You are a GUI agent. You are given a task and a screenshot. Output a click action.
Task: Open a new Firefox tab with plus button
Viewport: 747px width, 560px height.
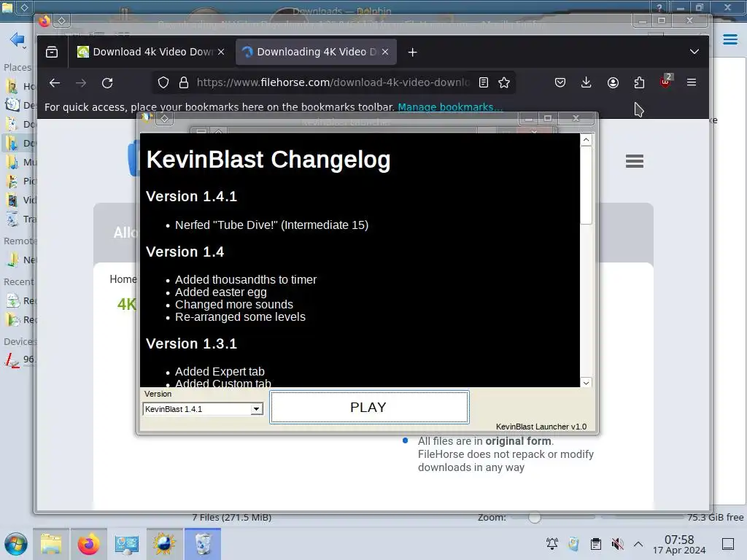(x=413, y=52)
